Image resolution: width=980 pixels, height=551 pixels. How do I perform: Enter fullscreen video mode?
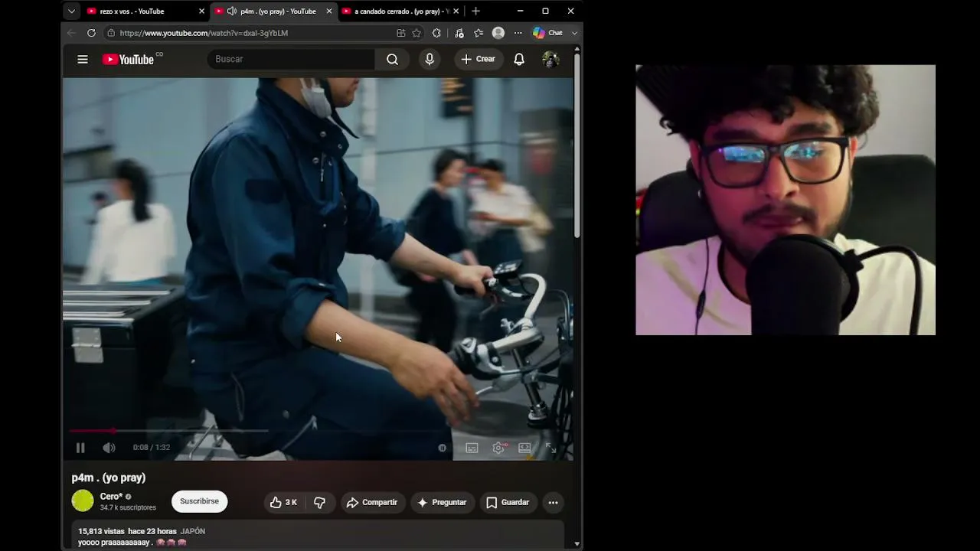(x=550, y=448)
